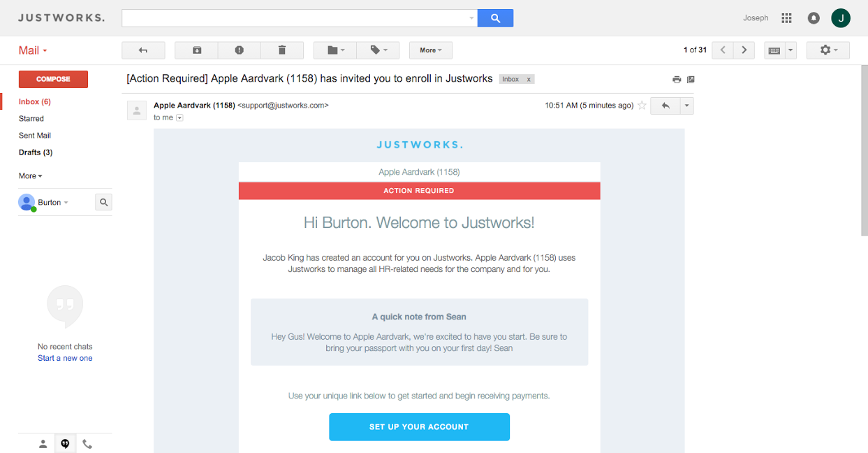Open the Move to folder button
Image resolution: width=868 pixels, height=453 pixels.
tap(335, 50)
